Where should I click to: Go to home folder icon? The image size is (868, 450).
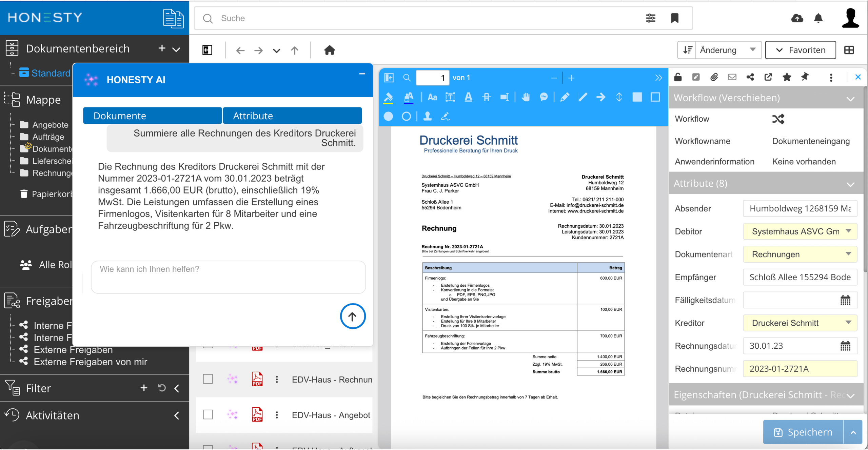pos(329,50)
